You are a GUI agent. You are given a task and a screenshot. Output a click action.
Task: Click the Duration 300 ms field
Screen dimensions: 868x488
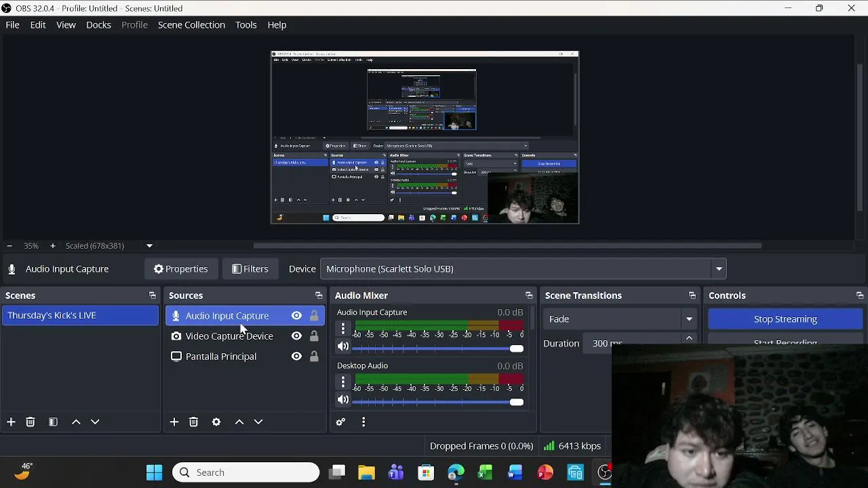633,344
